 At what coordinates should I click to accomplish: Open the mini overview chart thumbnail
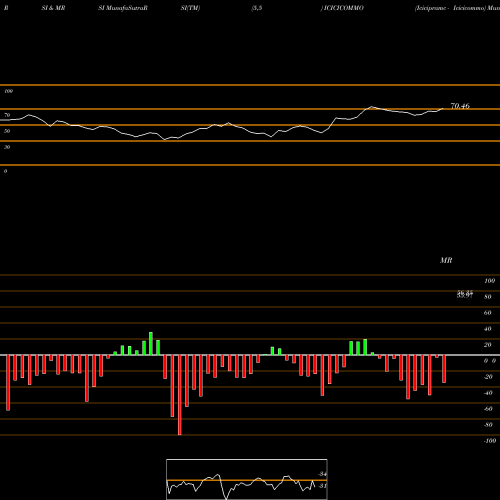247,479
